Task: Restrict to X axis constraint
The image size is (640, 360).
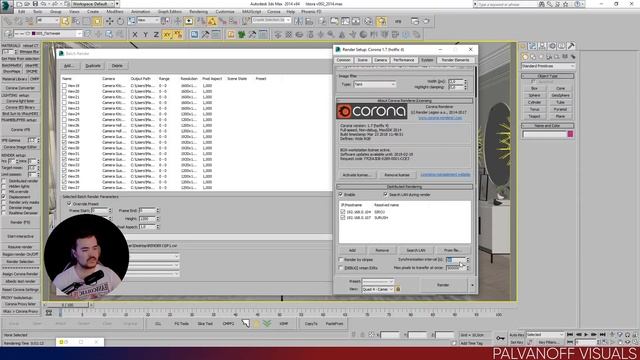Action: pyautogui.click(x=135, y=35)
